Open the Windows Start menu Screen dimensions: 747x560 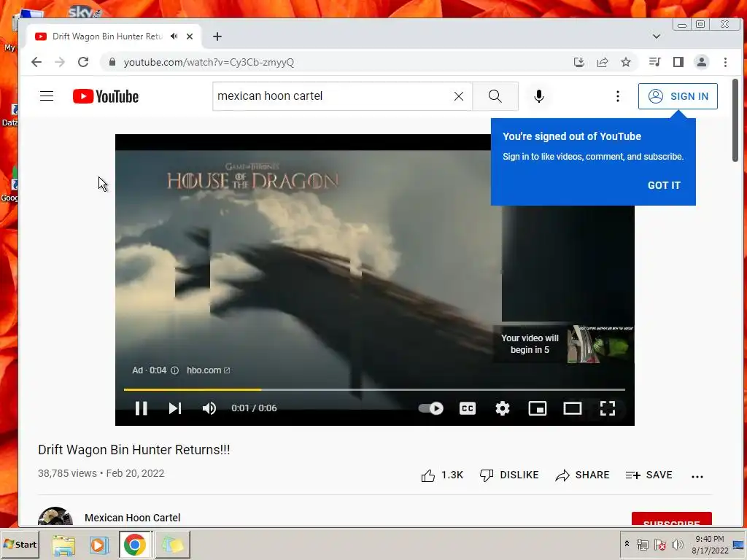point(20,544)
